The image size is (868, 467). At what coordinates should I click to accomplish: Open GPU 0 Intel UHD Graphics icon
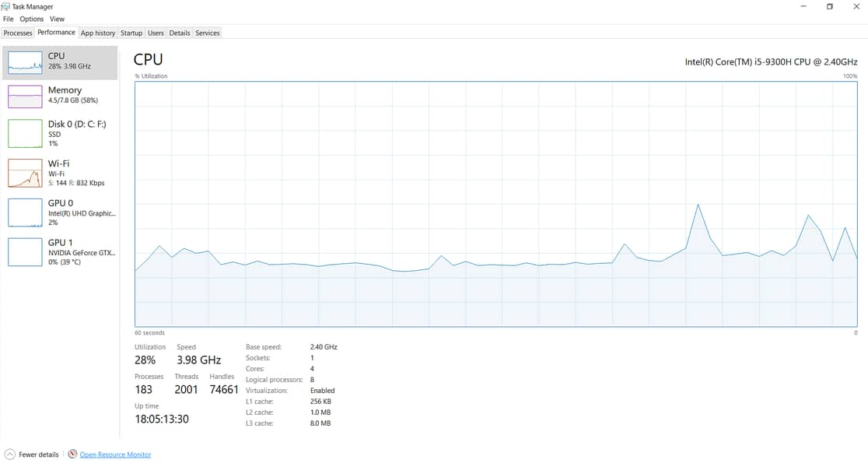[25, 212]
